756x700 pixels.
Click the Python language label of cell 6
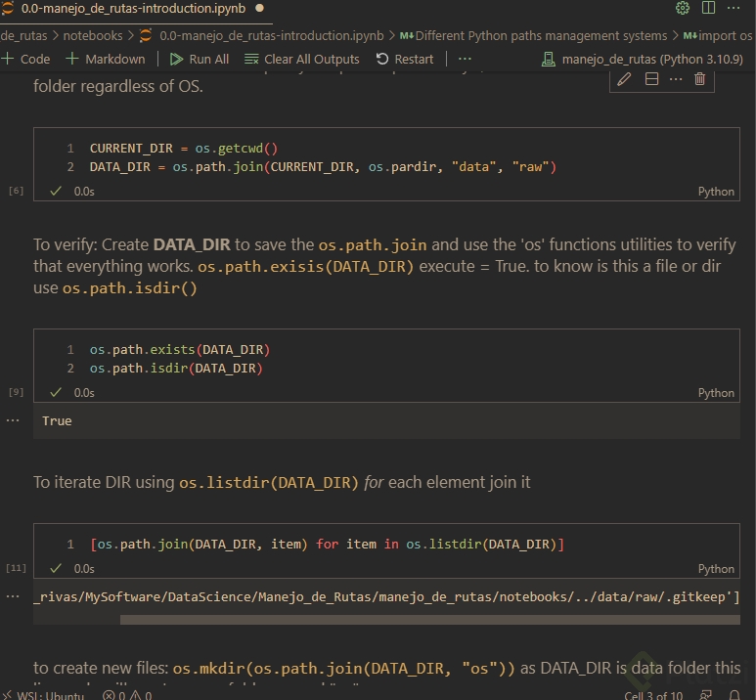(x=716, y=192)
